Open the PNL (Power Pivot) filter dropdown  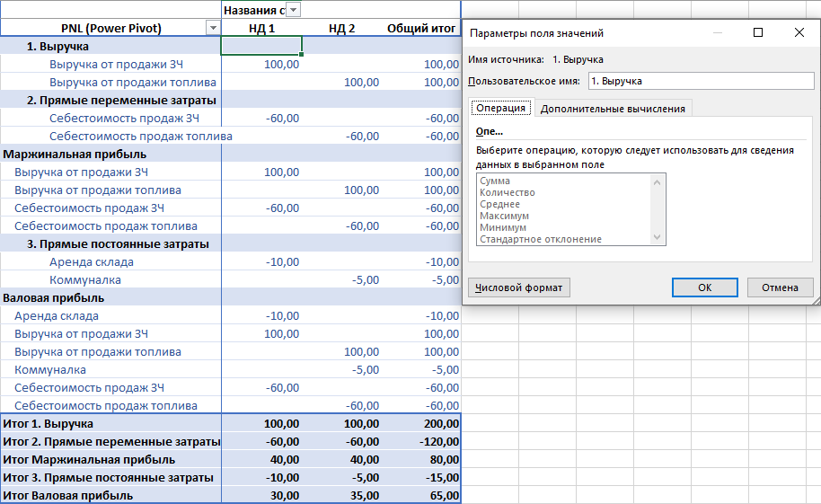(x=213, y=28)
